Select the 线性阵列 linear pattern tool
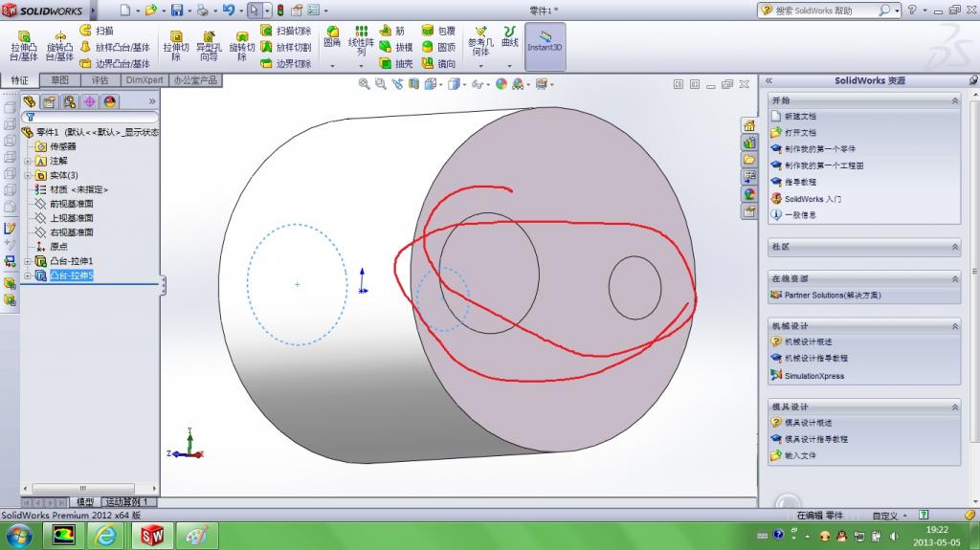 pos(361,40)
